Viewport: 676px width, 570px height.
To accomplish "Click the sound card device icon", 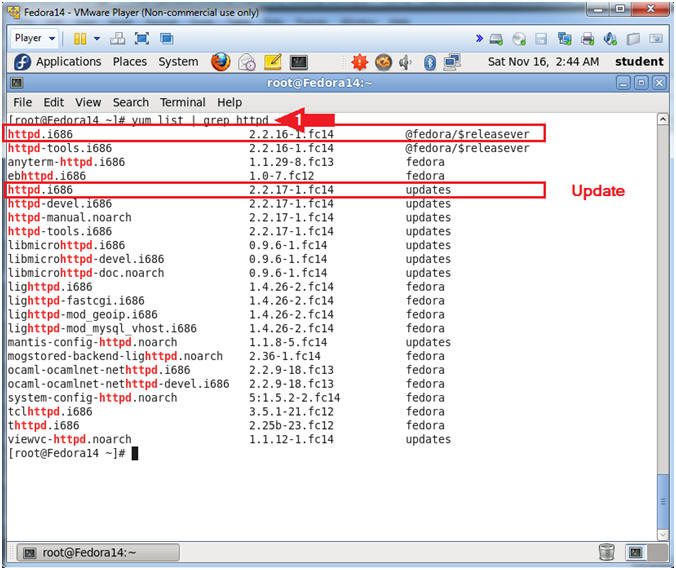I will (610, 39).
